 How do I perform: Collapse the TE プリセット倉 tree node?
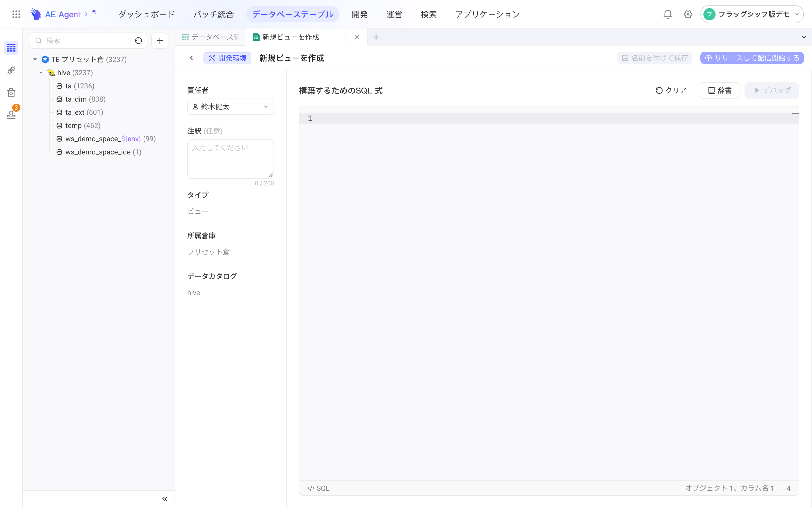[35, 59]
